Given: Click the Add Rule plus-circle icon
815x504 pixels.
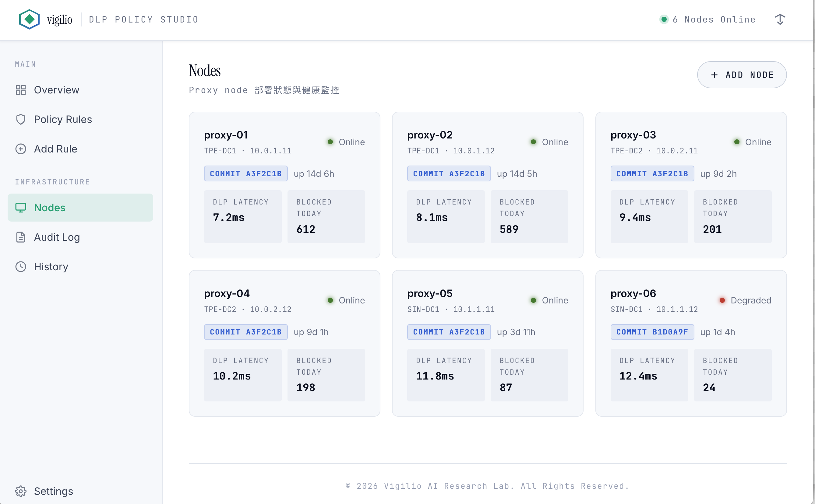Looking at the screenshot, I should [21, 149].
